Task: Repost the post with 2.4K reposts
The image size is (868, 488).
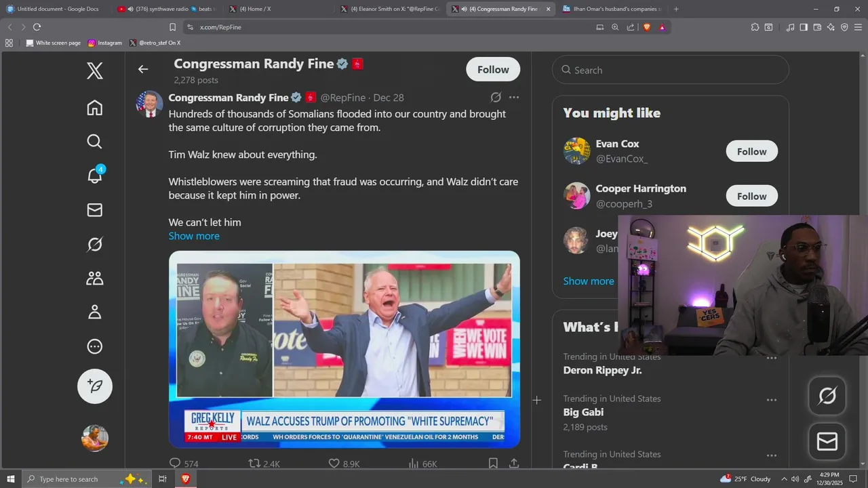Action: pyautogui.click(x=264, y=464)
